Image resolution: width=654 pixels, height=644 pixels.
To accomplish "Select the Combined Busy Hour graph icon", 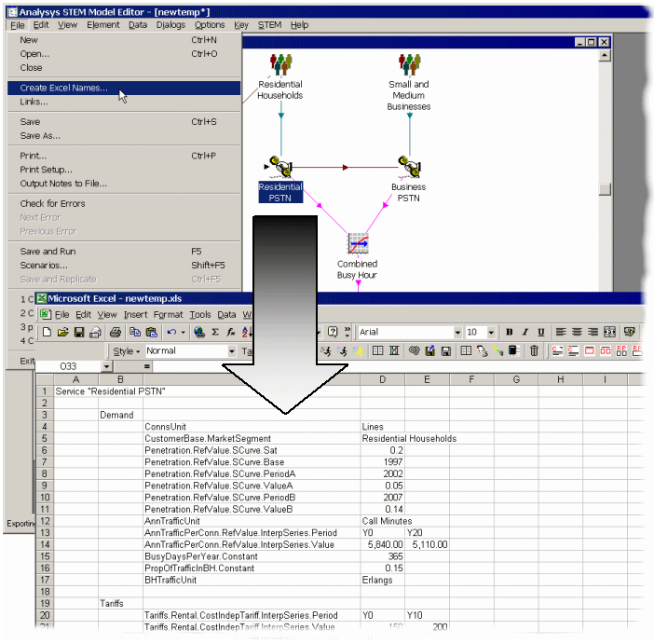I will click(x=359, y=243).
